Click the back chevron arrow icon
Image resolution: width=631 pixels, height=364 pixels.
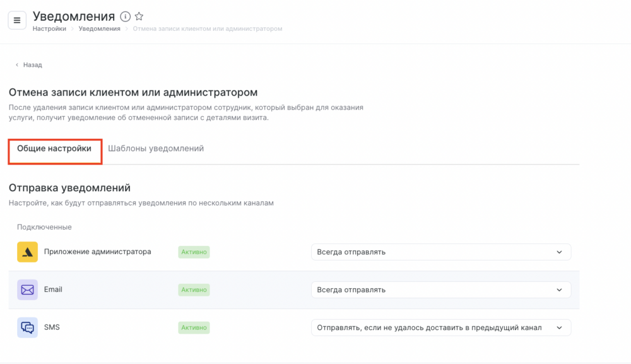click(x=17, y=65)
